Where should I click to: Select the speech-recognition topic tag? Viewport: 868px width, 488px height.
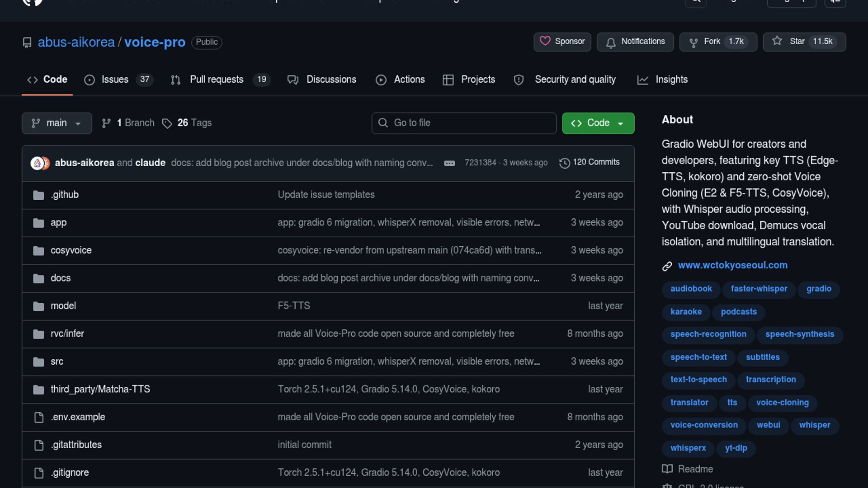click(708, 335)
